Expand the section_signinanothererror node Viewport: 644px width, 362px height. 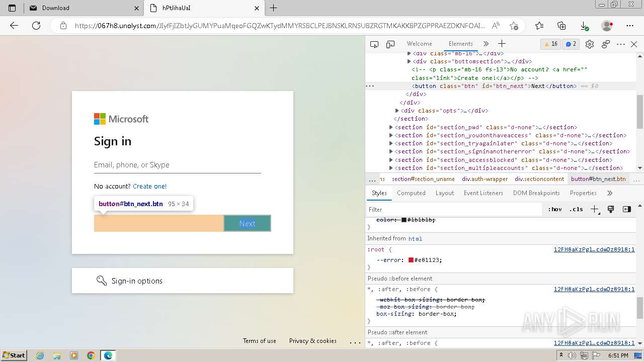point(391,151)
